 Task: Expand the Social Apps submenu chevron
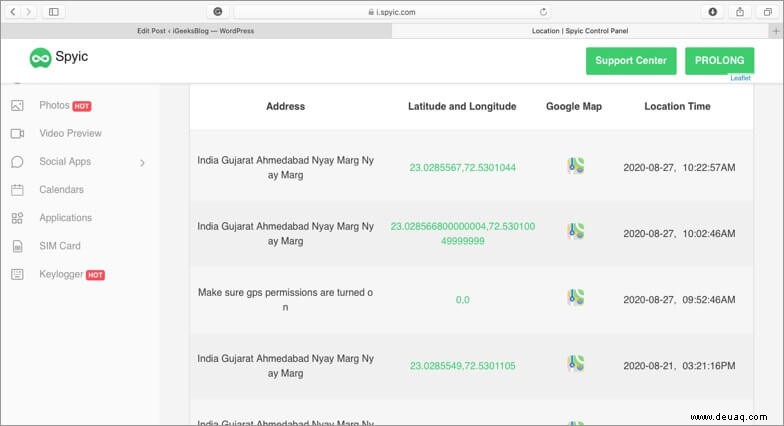(142, 162)
